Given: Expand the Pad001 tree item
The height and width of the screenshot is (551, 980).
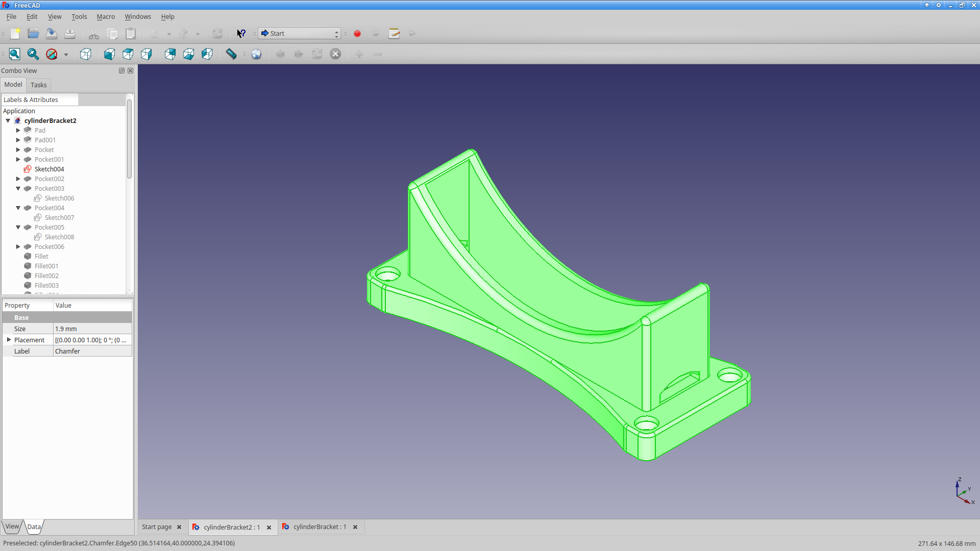Looking at the screenshot, I should pyautogui.click(x=18, y=140).
